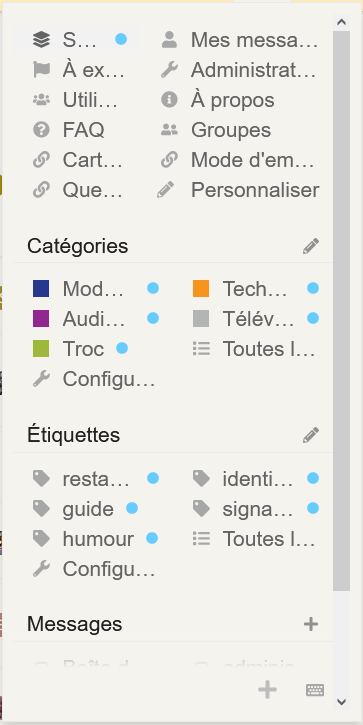363x725 pixels.
Task: Open Toutes l… under Catégories
Action: coord(254,349)
